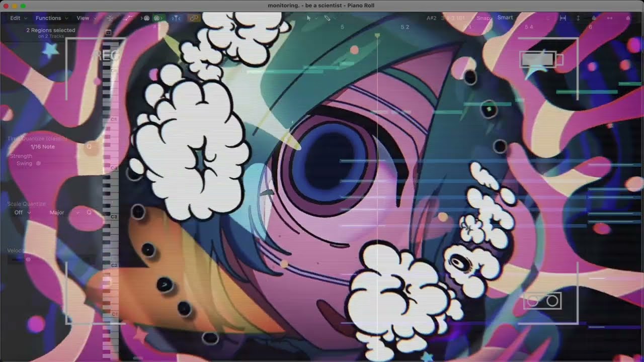644x362 pixels.
Task: Click the horizontal zoom slider knob
Action: click(628, 18)
